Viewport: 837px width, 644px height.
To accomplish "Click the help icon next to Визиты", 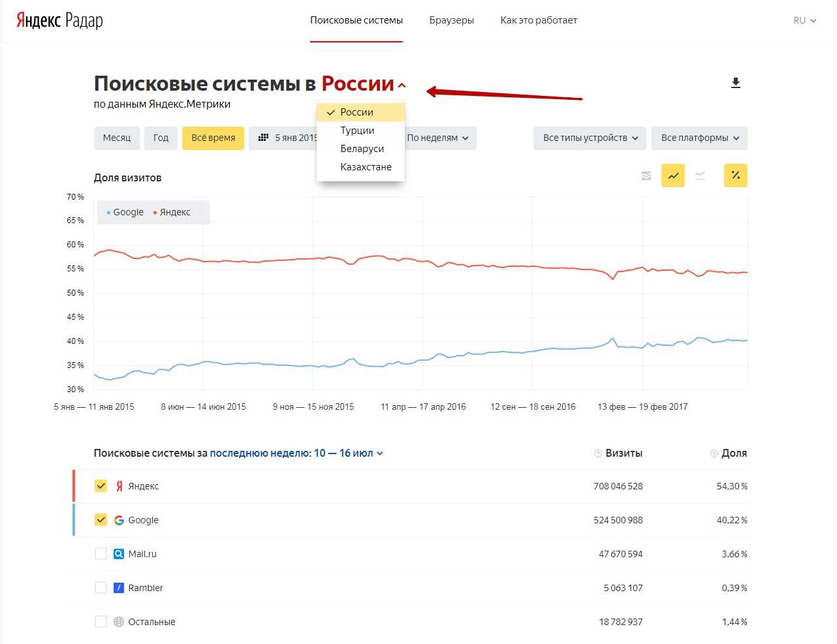I will pos(597,453).
